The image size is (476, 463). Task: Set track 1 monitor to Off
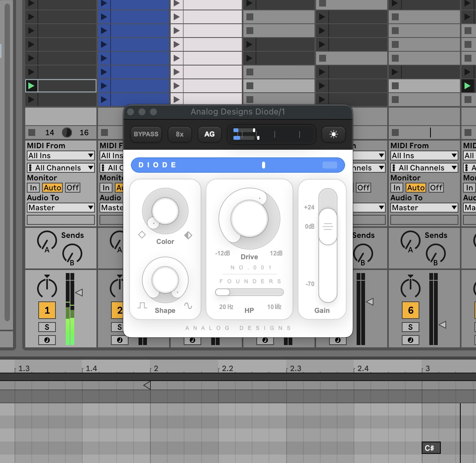73,188
